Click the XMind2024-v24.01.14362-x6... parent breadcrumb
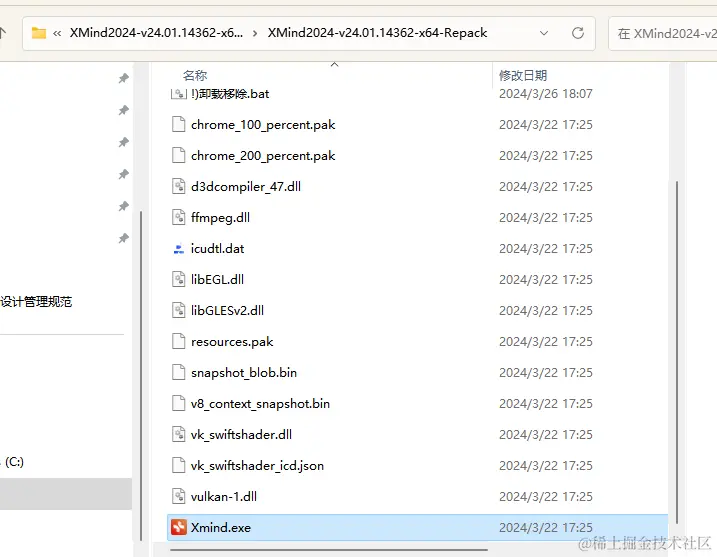Image resolution: width=717 pixels, height=557 pixels. tap(156, 33)
